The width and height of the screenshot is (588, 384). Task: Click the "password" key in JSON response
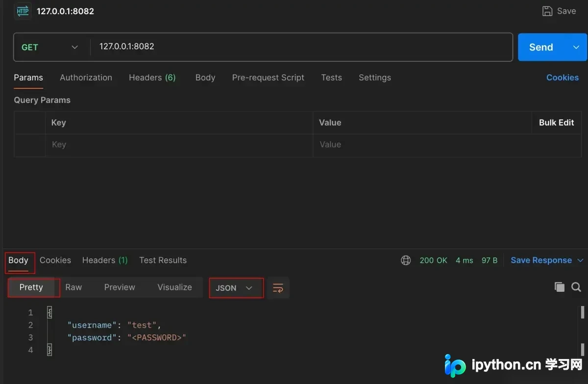tap(92, 337)
